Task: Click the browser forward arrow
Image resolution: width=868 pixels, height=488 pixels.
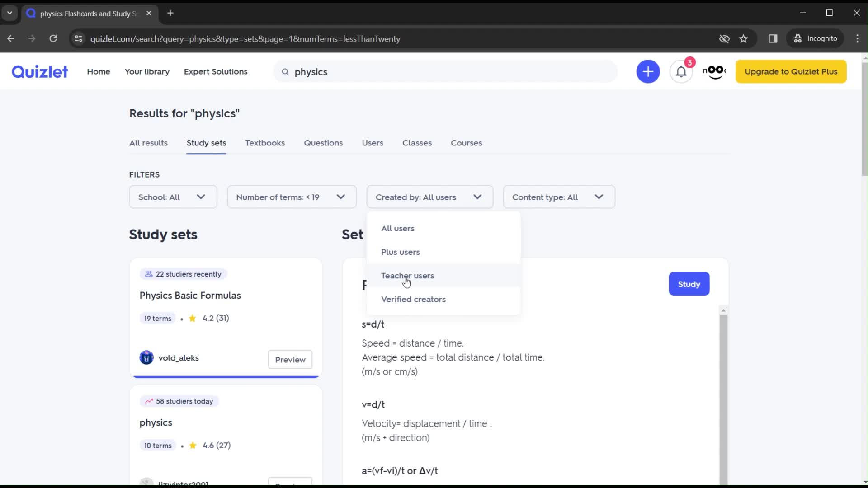Action: [32, 38]
